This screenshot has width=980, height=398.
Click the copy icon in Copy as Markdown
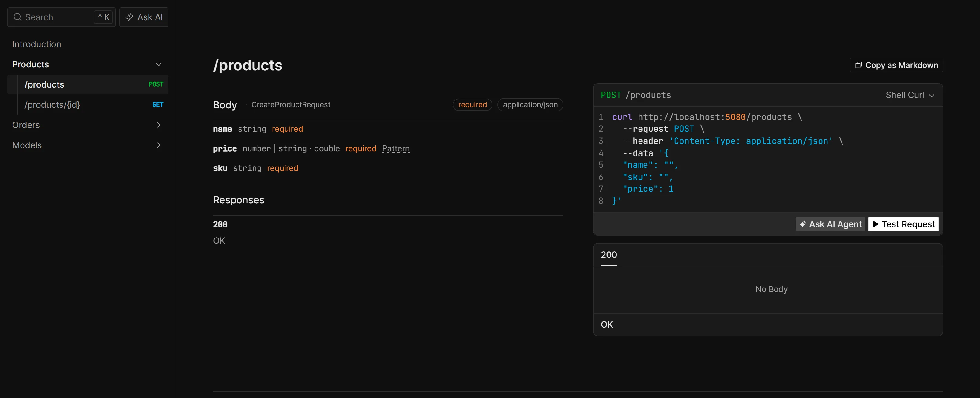pyautogui.click(x=858, y=65)
